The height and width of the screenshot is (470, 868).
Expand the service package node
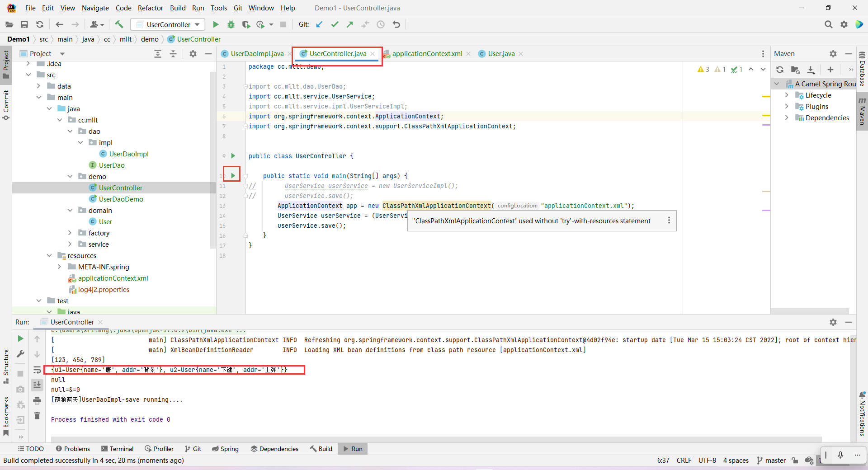70,244
